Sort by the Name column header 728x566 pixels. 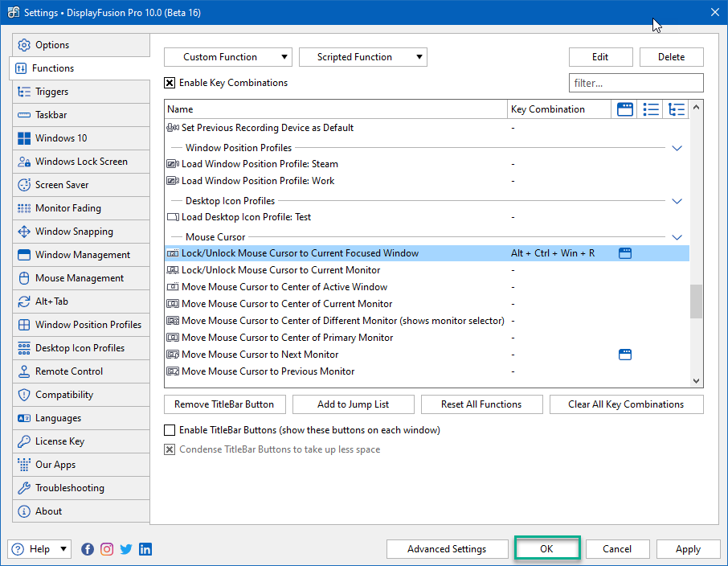336,109
